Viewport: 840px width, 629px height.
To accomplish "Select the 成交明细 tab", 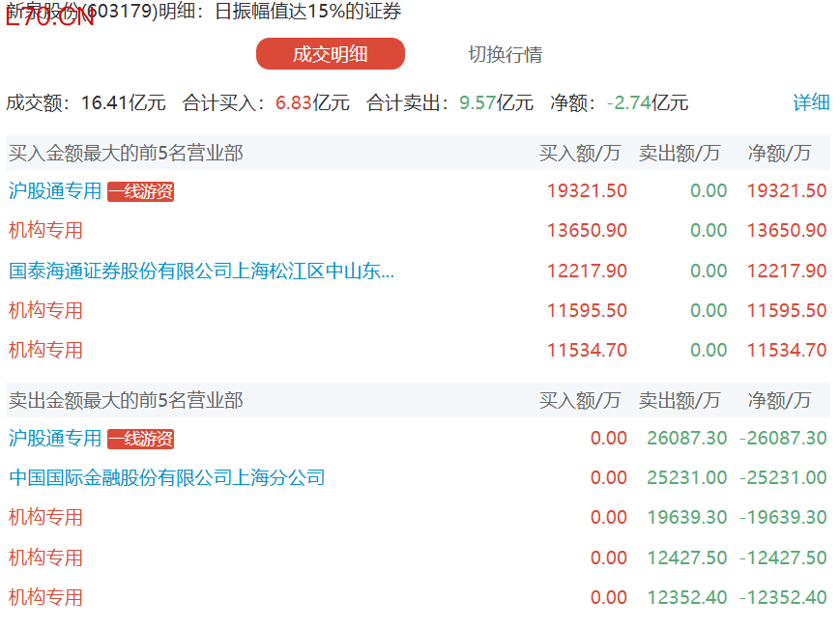I will 330,54.
